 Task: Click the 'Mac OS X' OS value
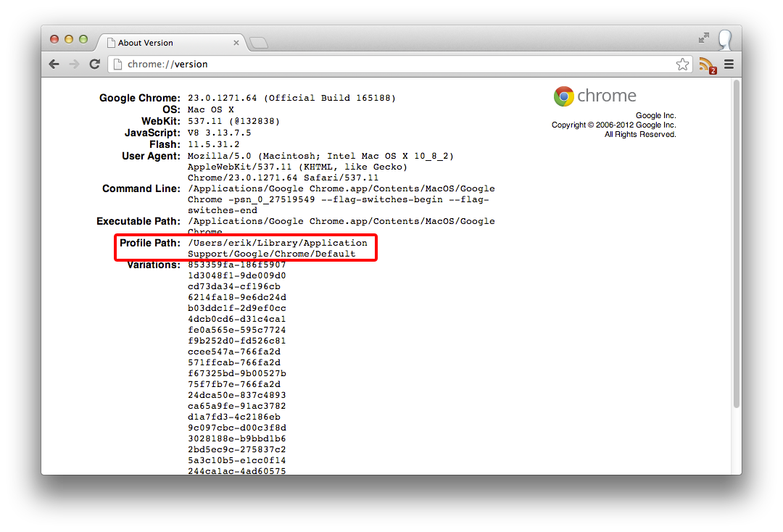(x=211, y=109)
